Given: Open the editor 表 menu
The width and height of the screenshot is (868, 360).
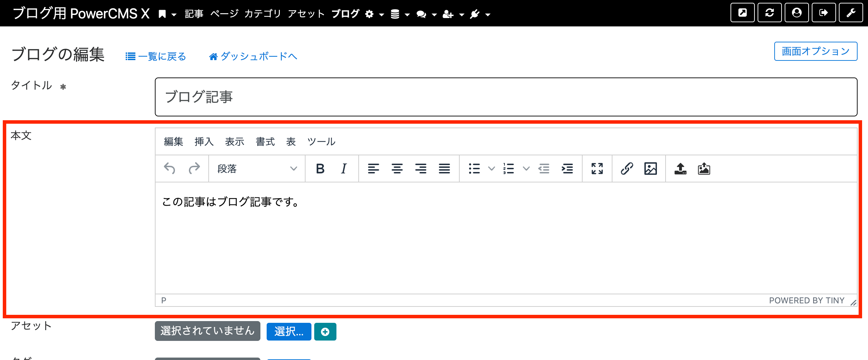Looking at the screenshot, I should [291, 141].
